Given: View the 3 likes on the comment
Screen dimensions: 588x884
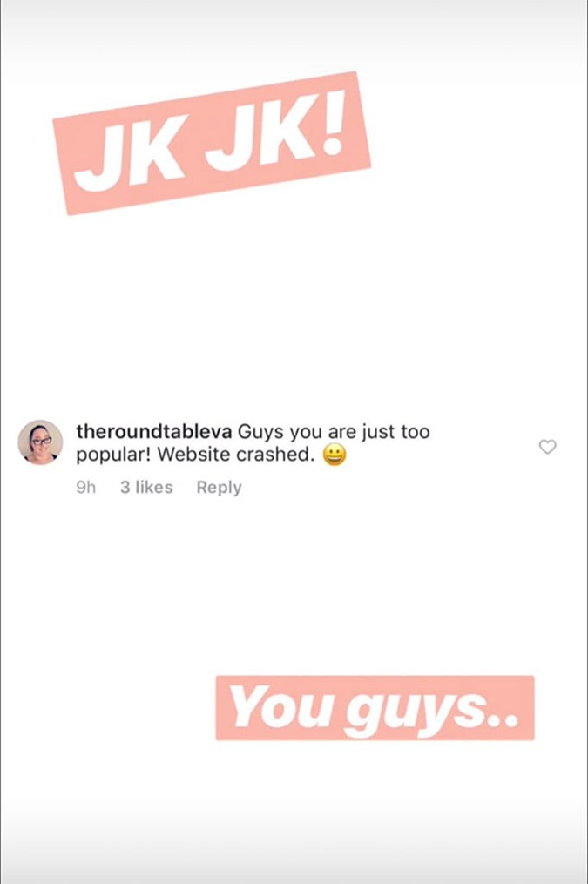Looking at the screenshot, I should coord(146,487).
